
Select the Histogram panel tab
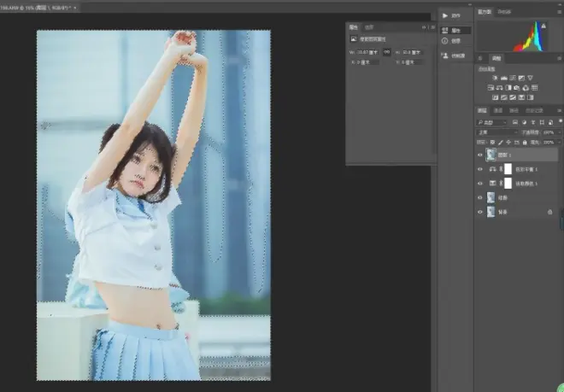[x=485, y=12]
